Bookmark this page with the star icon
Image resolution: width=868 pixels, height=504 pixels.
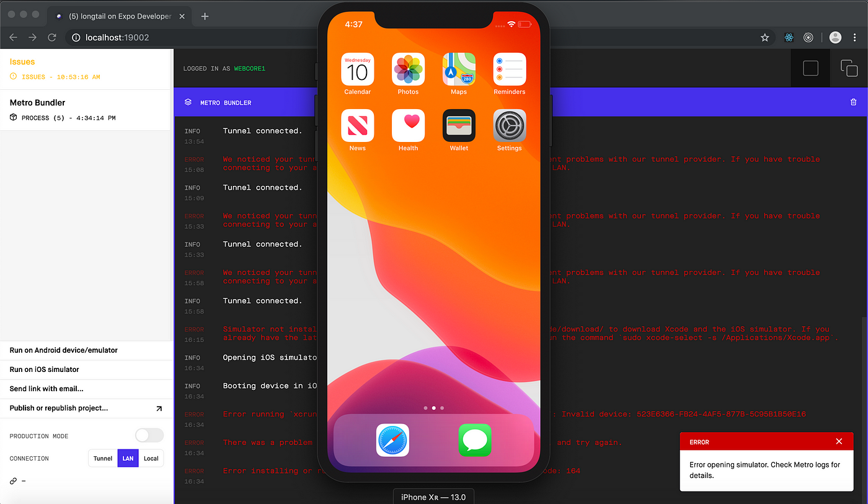tap(765, 38)
